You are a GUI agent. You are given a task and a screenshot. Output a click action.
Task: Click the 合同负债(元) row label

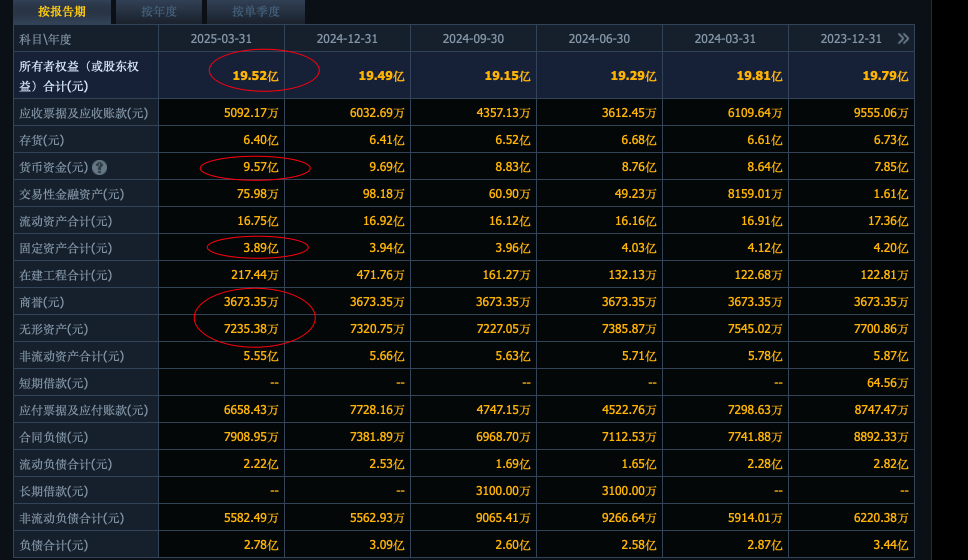53,437
